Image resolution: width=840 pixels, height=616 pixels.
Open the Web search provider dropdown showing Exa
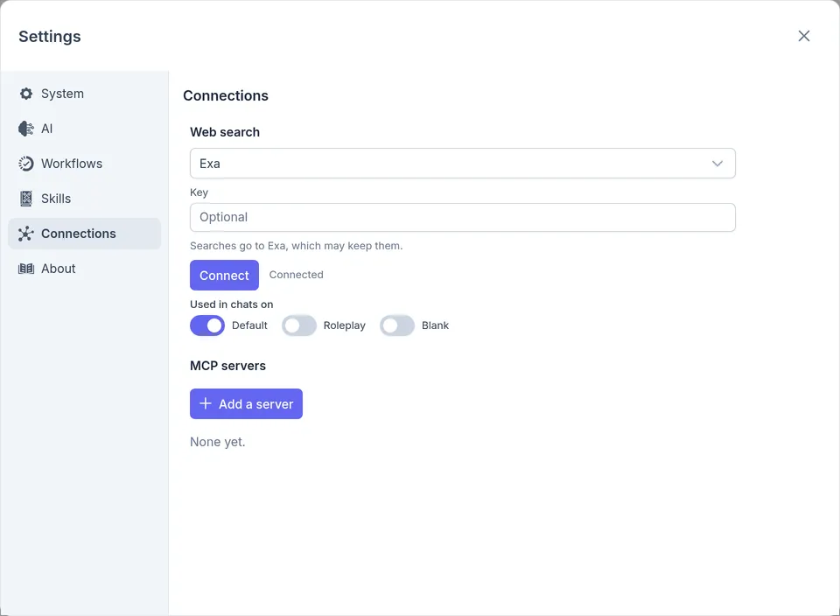[462, 164]
